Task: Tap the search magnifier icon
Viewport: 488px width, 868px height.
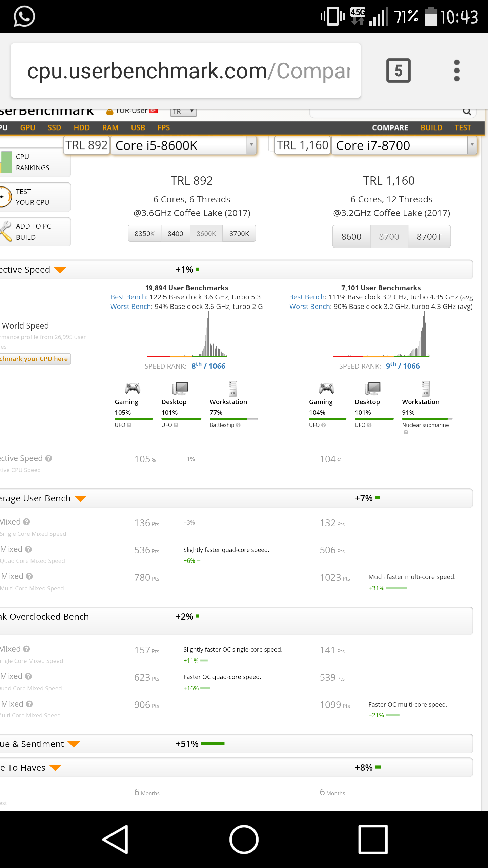Action: pos(467,111)
